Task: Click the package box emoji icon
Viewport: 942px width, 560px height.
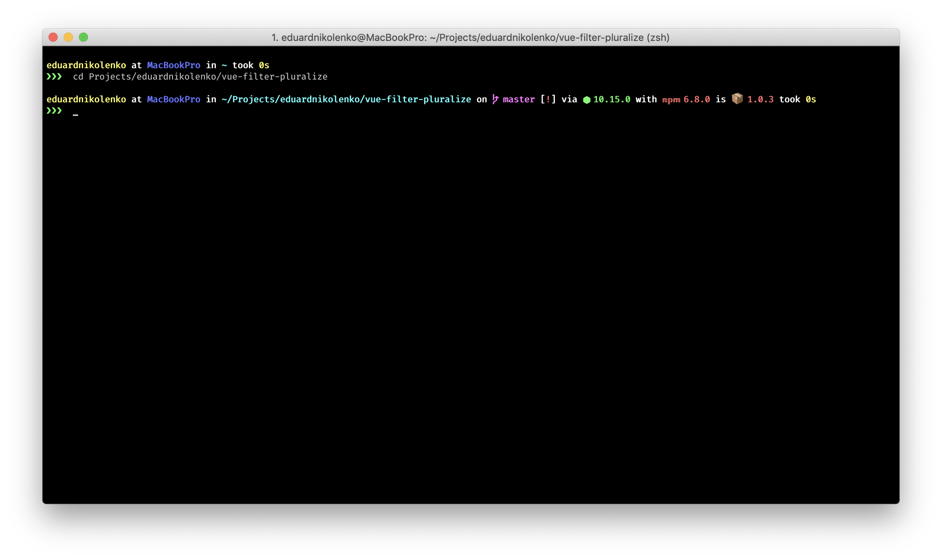Action: (x=737, y=99)
